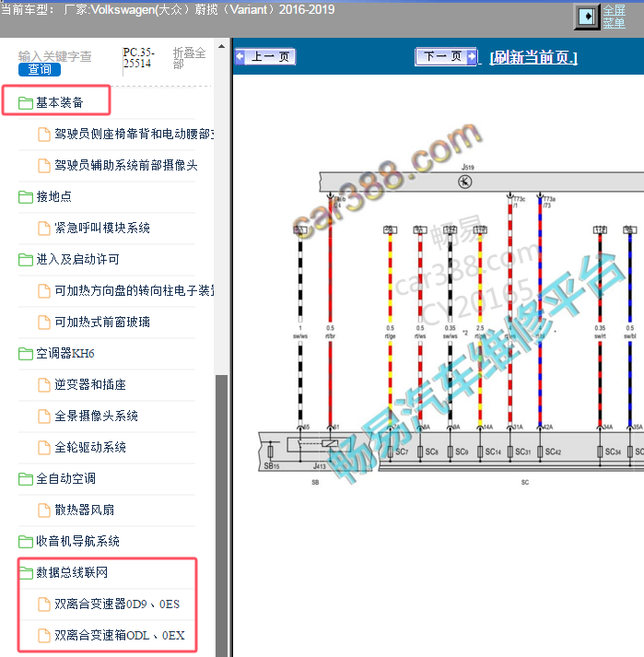Open 逆变器和插座 document
Viewport: 644px width, 657px height.
pyautogui.click(x=90, y=384)
